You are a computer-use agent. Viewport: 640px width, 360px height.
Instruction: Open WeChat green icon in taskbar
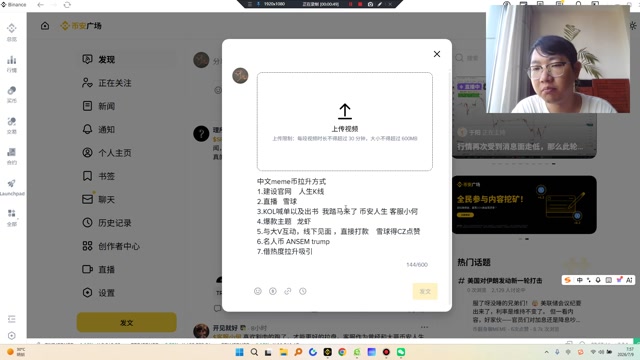[401, 352]
